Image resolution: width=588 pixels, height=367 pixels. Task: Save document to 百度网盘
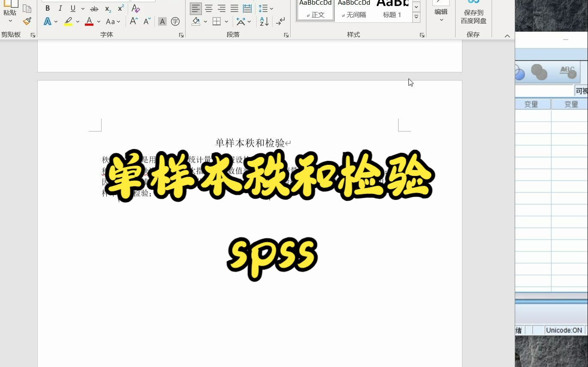[474, 12]
